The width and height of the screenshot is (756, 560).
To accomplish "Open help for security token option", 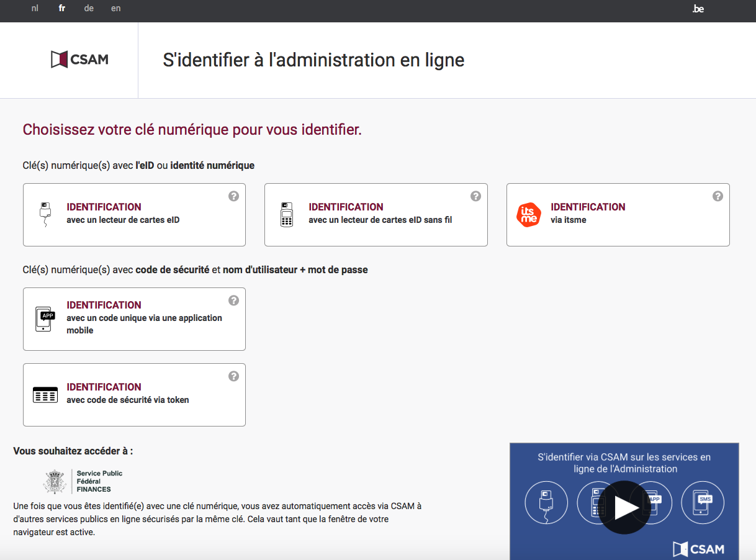I will coord(233,376).
